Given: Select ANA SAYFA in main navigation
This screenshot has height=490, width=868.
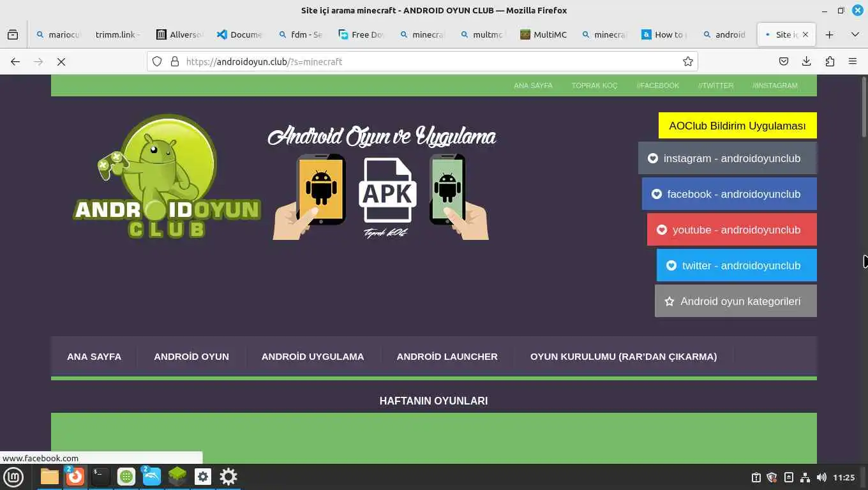Looking at the screenshot, I should [94, 357].
